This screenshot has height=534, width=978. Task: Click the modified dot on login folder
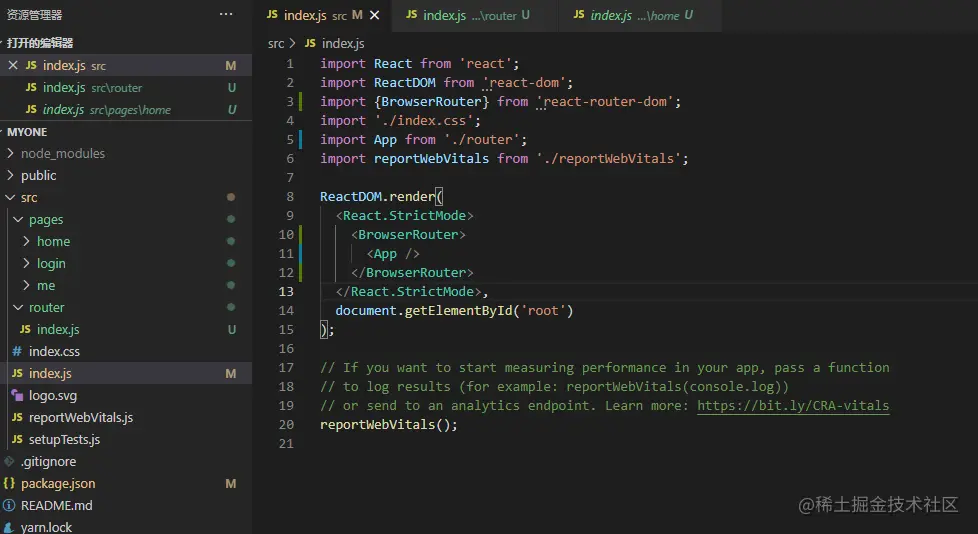(231, 263)
